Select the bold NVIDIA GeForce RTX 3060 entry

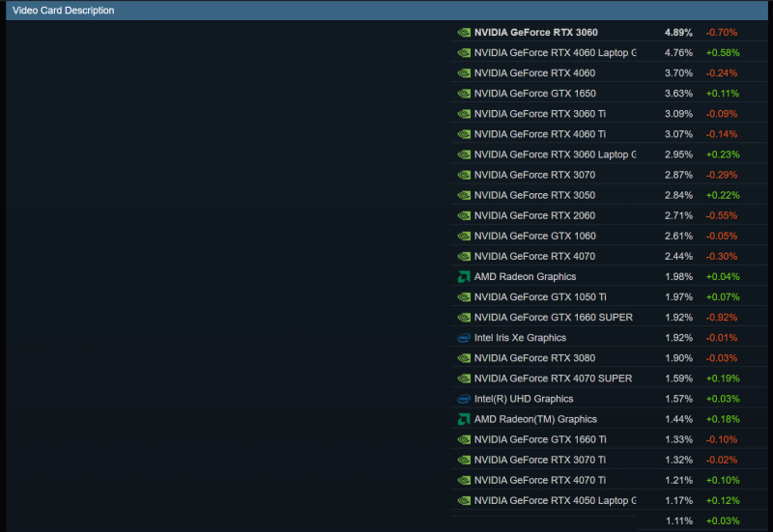[535, 33]
